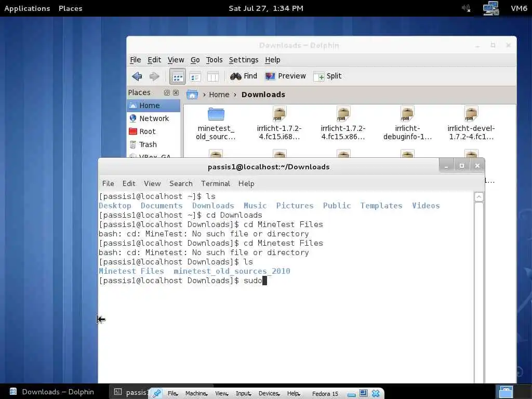Open Dolphin Settings menu
The image size is (532, 399).
pyautogui.click(x=244, y=60)
